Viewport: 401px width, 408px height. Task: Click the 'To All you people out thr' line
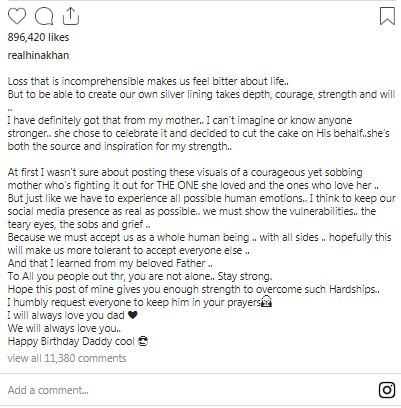[x=140, y=276]
